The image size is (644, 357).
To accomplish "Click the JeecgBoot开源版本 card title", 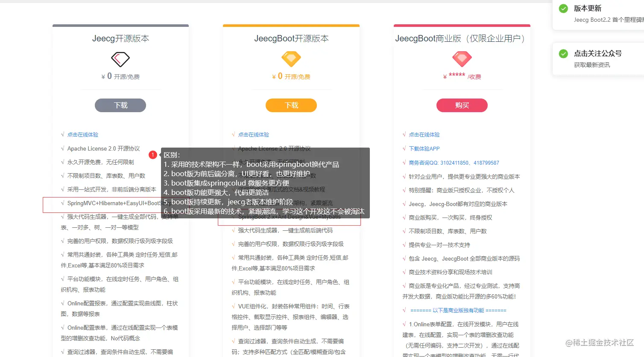I will (291, 38).
